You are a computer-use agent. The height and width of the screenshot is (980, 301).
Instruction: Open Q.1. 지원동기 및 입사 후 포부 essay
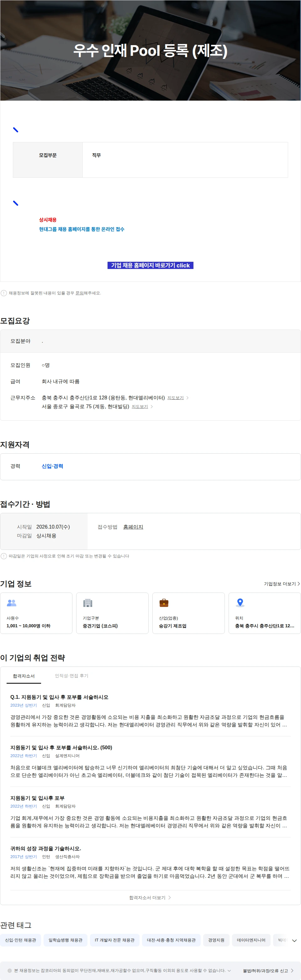59,697
